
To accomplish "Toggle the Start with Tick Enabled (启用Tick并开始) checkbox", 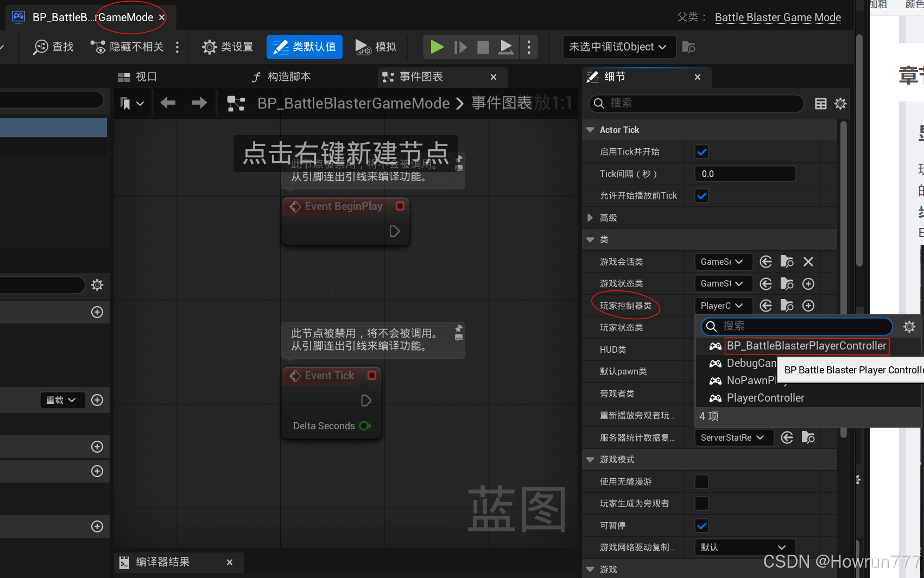I will coord(701,152).
